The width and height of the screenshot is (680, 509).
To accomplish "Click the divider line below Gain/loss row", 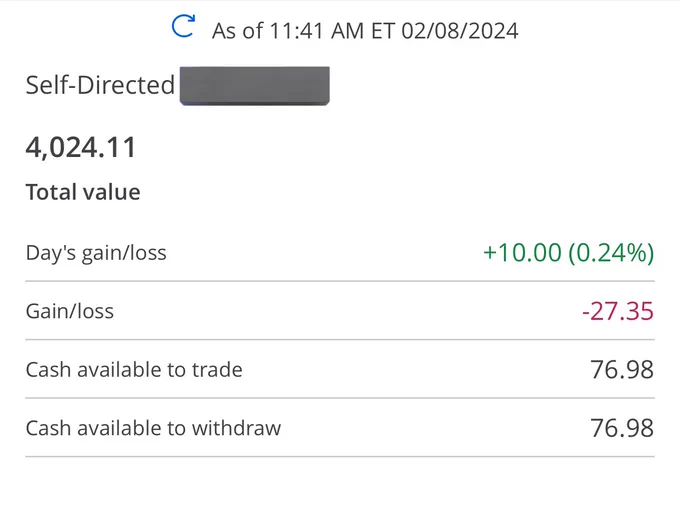I will pyautogui.click(x=340, y=339).
